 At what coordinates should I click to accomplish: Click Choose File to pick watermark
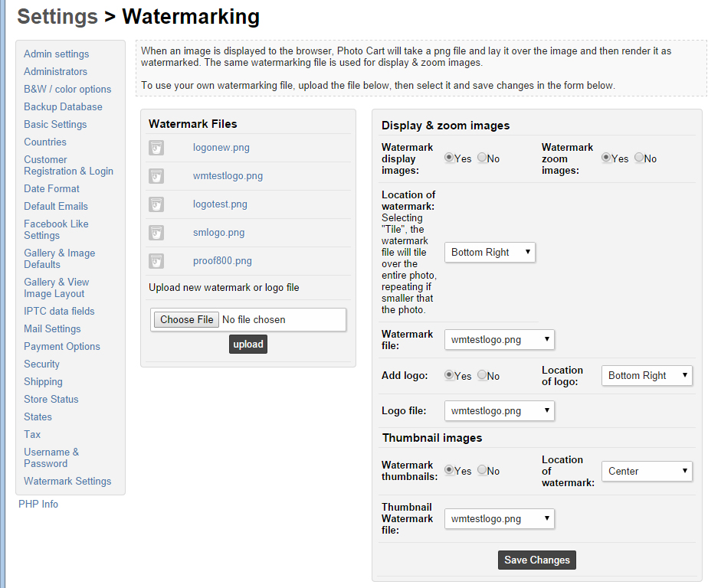(186, 319)
